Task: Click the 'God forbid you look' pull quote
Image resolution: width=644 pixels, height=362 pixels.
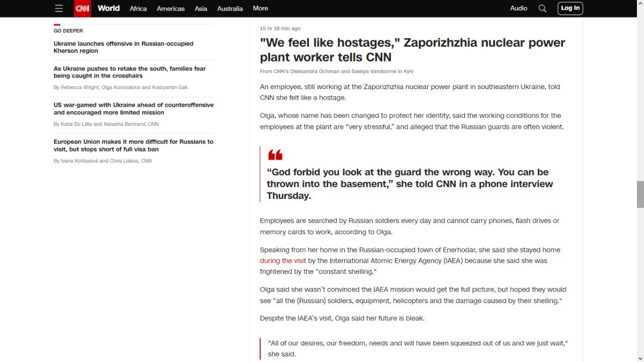Action: [410, 184]
